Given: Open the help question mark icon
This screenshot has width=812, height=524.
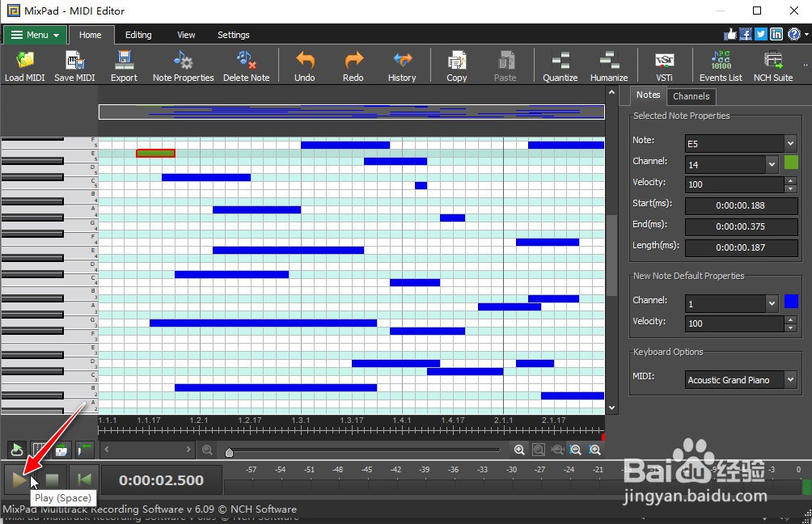Looking at the screenshot, I should 794,34.
